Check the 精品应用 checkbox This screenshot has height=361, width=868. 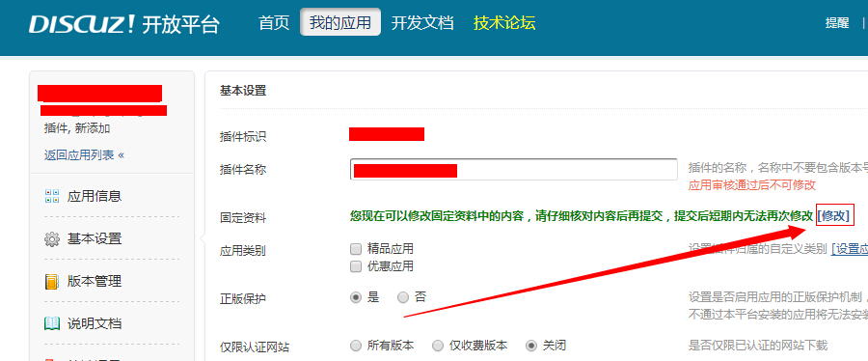pyautogui.click(x=356, y=249)
